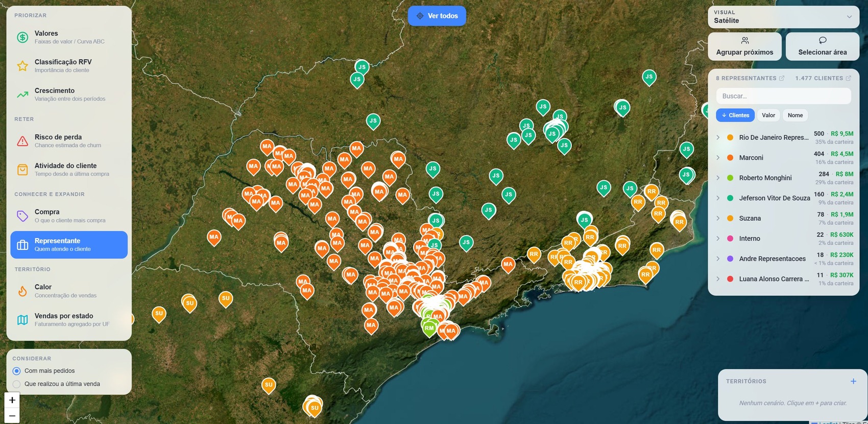Sort the list by Valor
This screenshot has height=424, width=868.
768,115
